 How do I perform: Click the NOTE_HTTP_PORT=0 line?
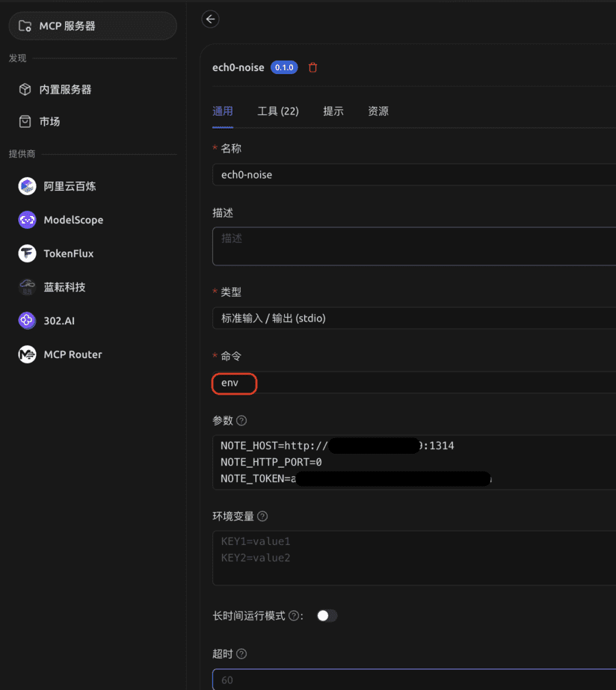point(271,462)
